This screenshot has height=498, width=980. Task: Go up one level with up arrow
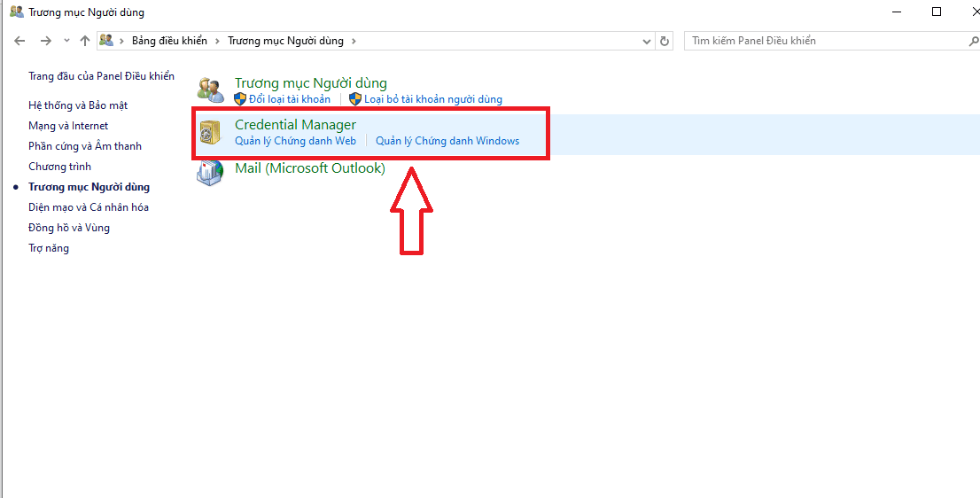click(85, 41)
